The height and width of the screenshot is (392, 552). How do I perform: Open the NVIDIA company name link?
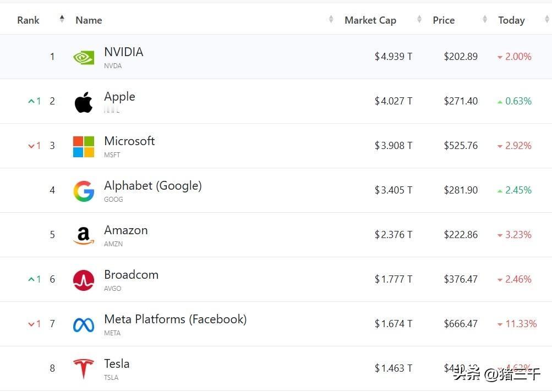(124, 52)
